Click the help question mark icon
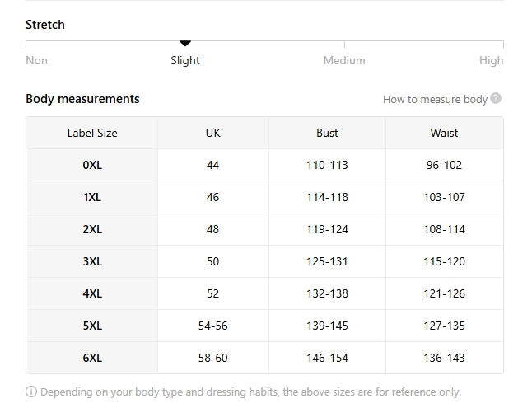This screenshot has width=532, height=408. 496,99
